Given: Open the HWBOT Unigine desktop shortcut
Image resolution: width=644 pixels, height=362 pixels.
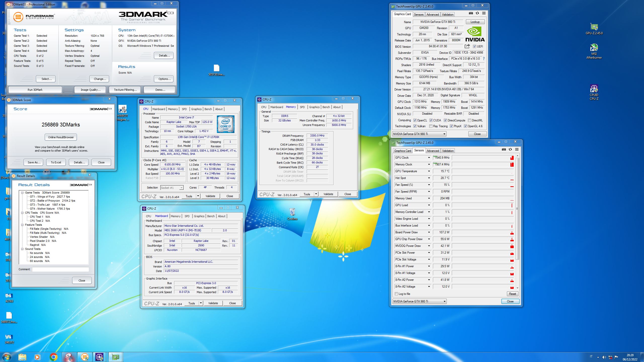Looking at the screenshot, I should (x=123, y=113).
